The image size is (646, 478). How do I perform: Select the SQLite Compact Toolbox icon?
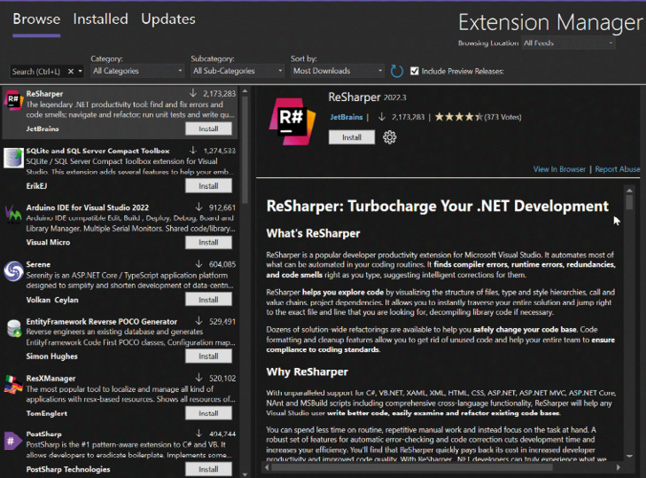(x=14, y=158)
